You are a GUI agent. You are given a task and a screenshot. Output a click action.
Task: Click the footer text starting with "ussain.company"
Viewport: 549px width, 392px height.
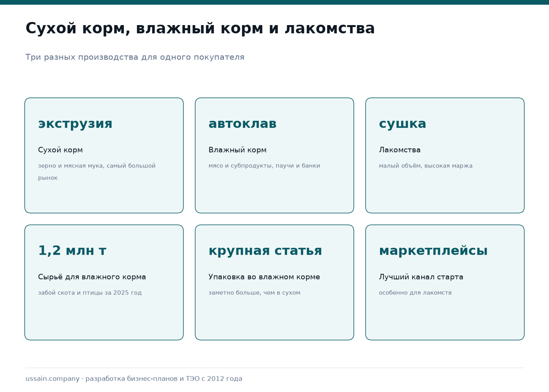[134, 379]
